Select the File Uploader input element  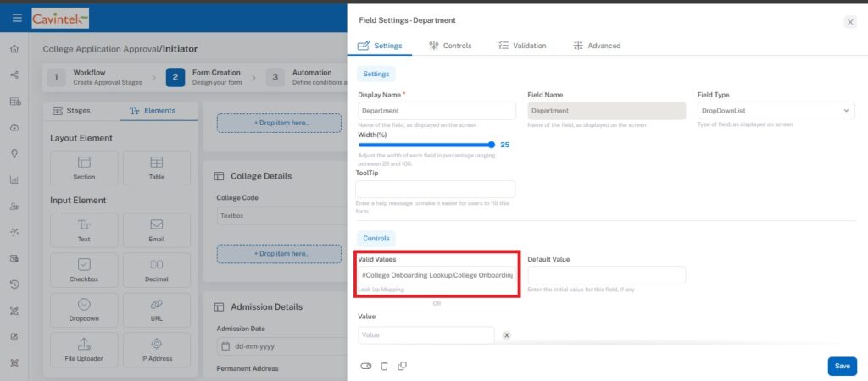(84, 349)
